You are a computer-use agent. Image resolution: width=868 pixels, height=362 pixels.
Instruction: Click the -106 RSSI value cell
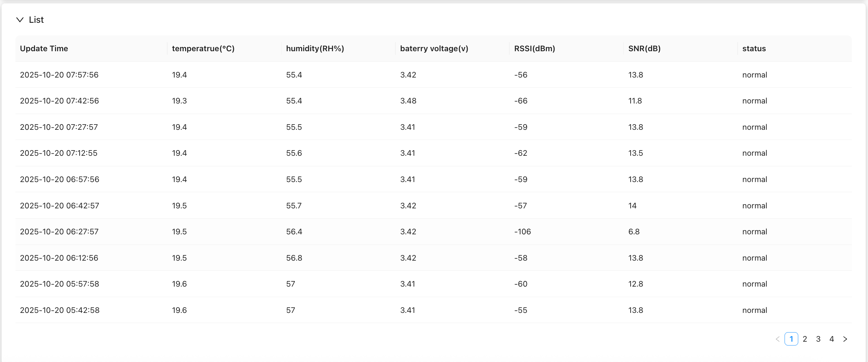point(522,232)
